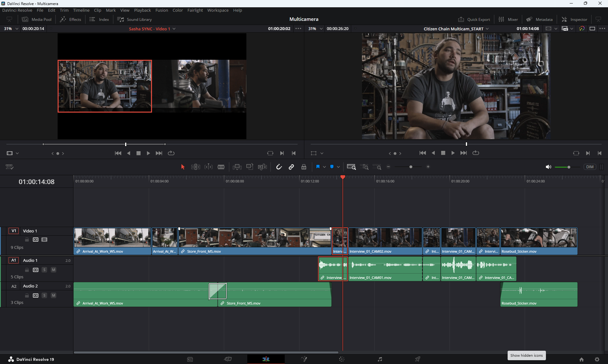This screenshot has height=364, width=608.
Task: Open the Inspector panel
Action: click(x=574, y=19)
